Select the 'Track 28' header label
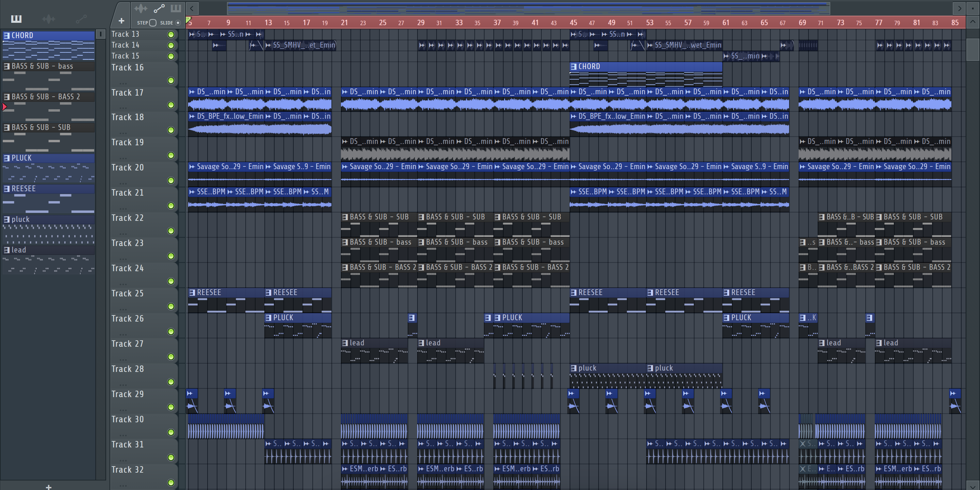The height and width of the screenshot is (490, 980). pos(128,369)
